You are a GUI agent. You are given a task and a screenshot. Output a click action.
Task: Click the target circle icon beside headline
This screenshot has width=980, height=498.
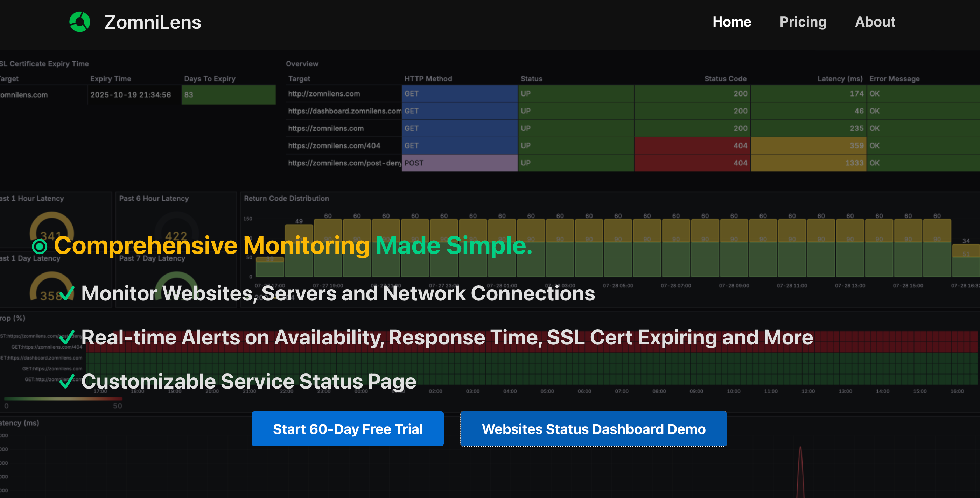tap(40, 246)
